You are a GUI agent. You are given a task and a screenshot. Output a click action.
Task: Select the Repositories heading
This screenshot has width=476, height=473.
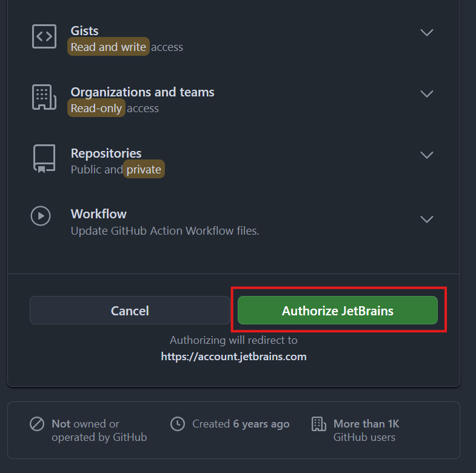tap(106, 153)
